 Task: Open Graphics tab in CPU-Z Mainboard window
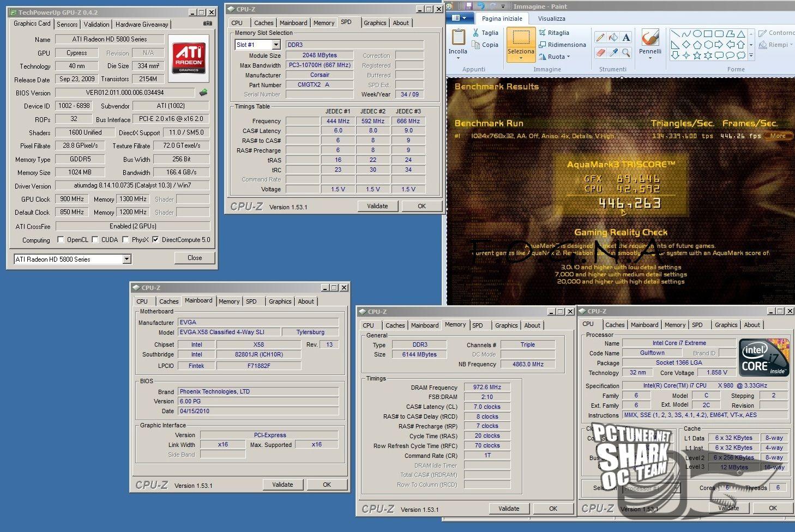[280, 301]
